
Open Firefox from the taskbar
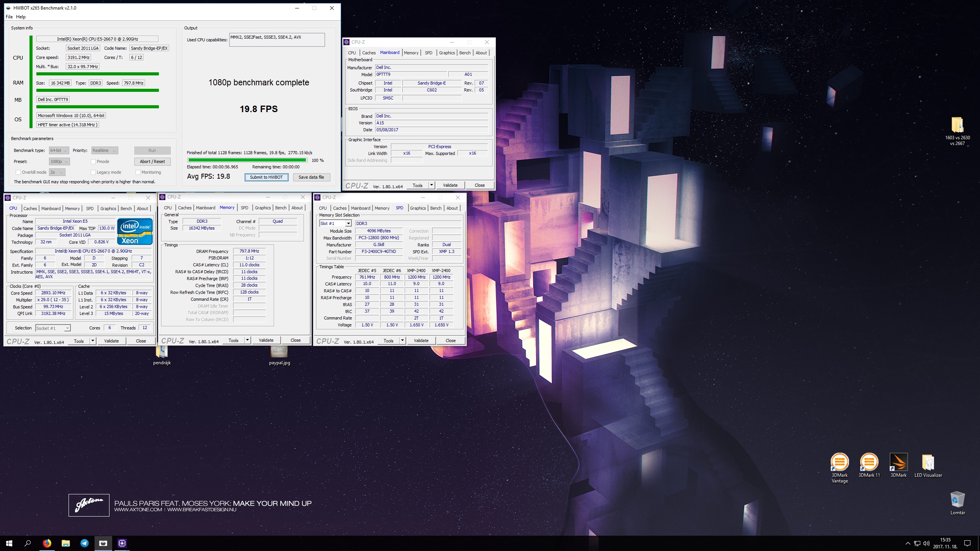pyautogui.click(x=47, y=543)
